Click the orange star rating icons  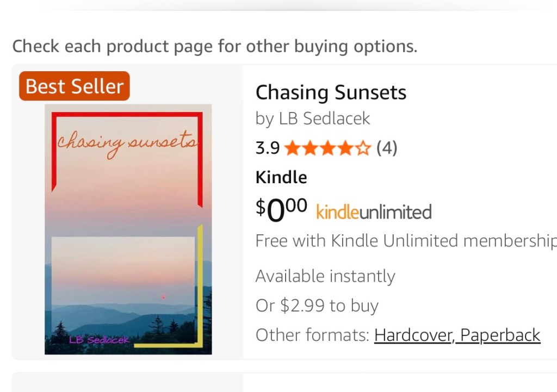[327, 148]
